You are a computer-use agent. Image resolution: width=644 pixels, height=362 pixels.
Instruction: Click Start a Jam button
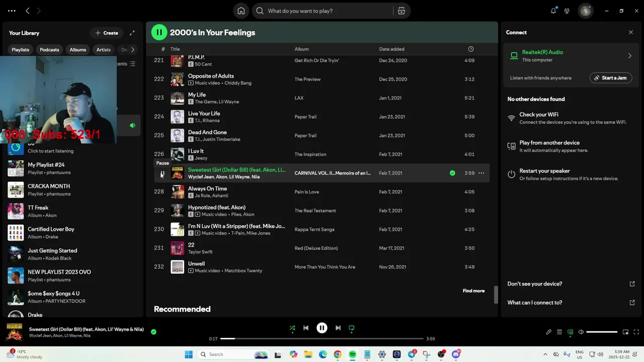click(x=611, y=78)
